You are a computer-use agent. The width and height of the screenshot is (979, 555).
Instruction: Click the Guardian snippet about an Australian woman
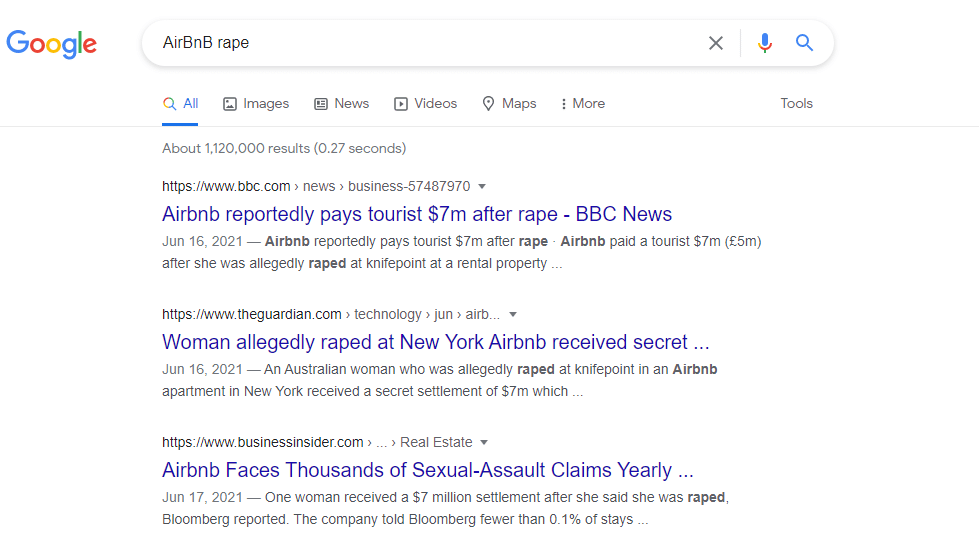[x=440, y=380]
